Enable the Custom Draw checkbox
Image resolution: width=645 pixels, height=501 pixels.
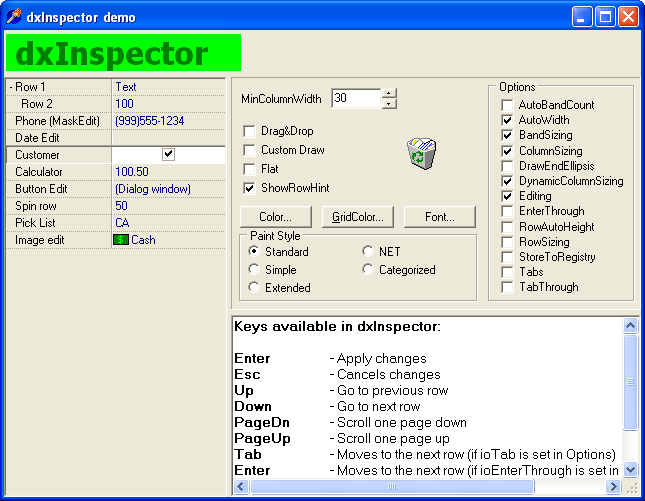[x=249, y=150]
